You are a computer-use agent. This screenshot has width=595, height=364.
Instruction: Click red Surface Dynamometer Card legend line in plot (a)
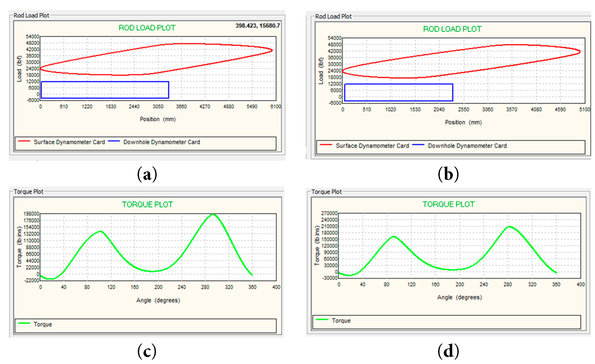click(x=24, y=141)
